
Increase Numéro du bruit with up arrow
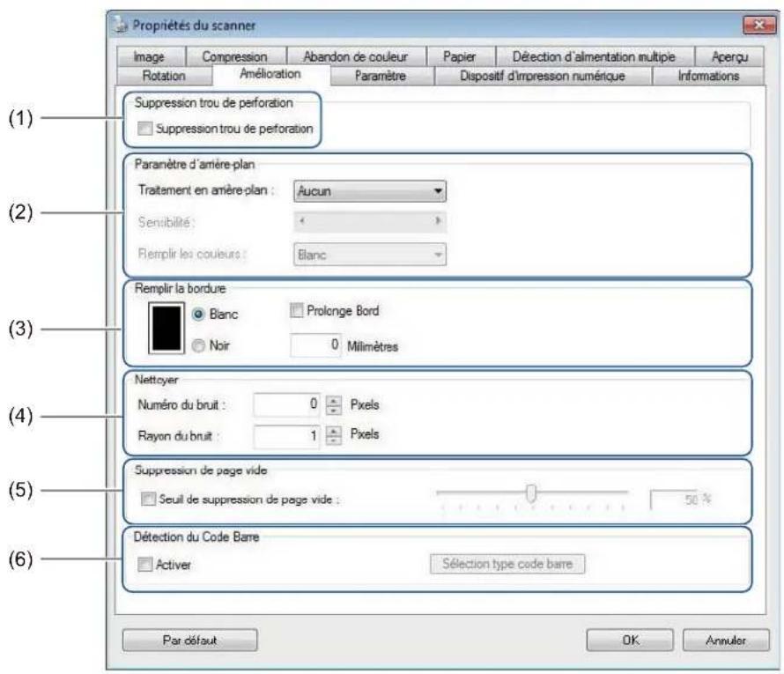pos(334,401)
